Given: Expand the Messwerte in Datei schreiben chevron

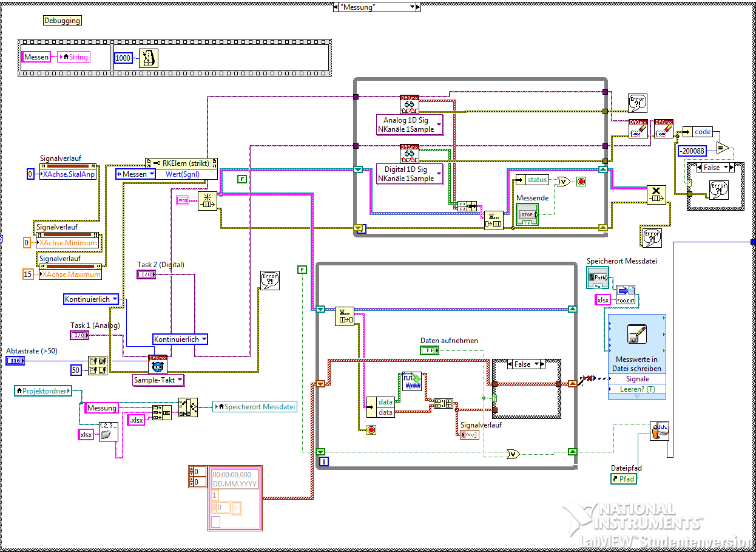Looking at the screenshot, I should [x=637, y=396].
